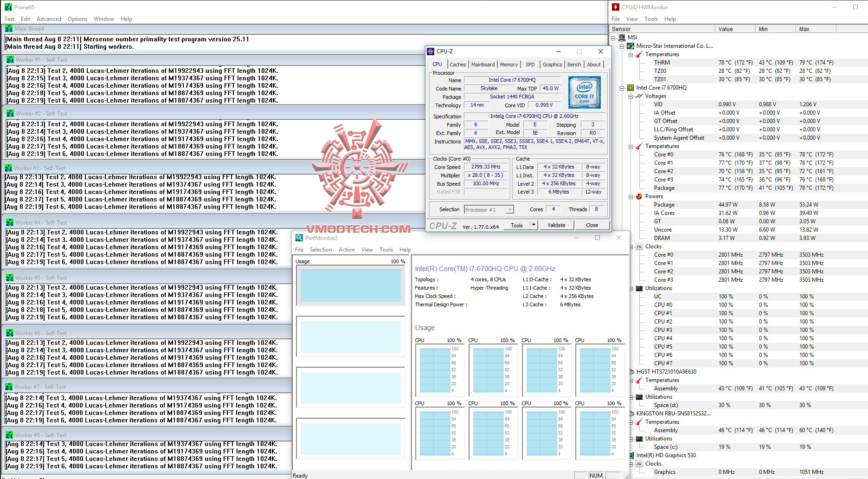Click the Intel Core i7 logo in CPU-Z

pos(584,92)
